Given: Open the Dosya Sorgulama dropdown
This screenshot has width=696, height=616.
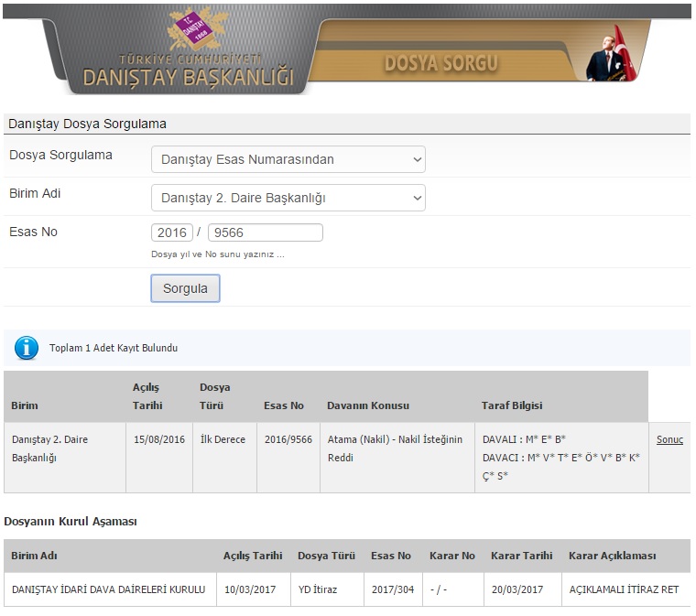Looking at the screenshot, I should pos(288,159).
